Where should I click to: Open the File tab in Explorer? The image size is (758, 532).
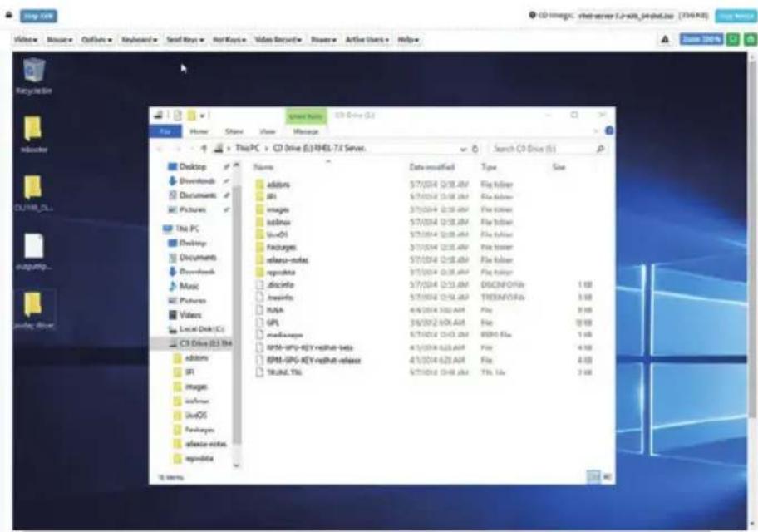[166, 131]
